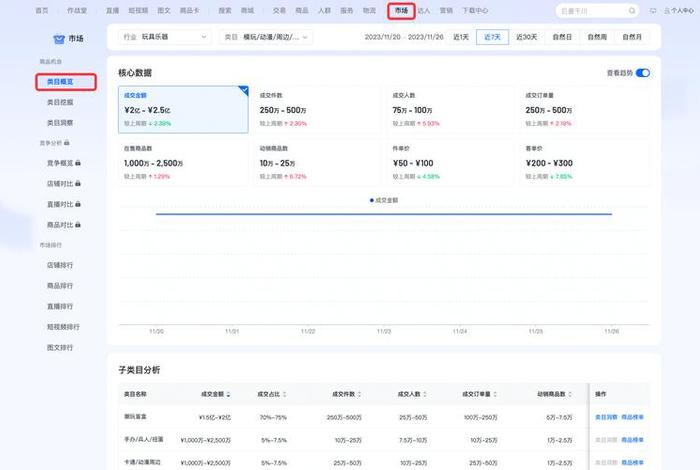The width and height of the screenshot is (700, 470).
Task: Open 类目洞察 in the sidebar
Action: coord(60,123)
